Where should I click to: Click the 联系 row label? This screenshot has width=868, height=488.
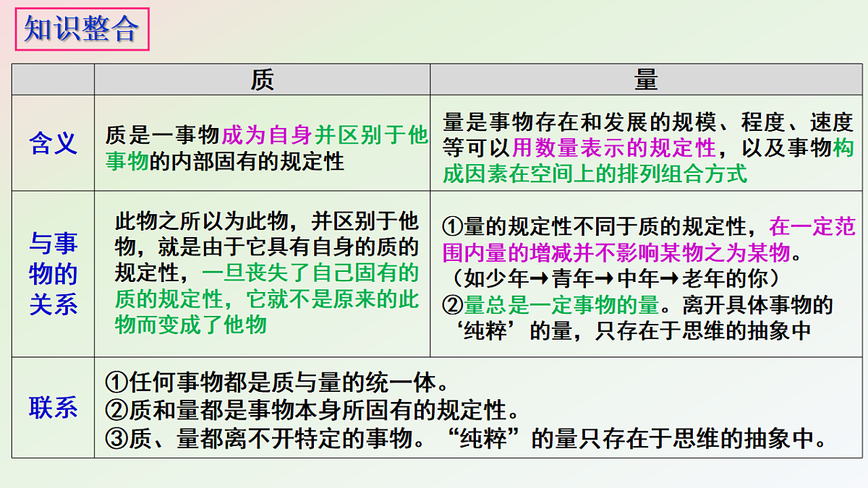(53, 407)
